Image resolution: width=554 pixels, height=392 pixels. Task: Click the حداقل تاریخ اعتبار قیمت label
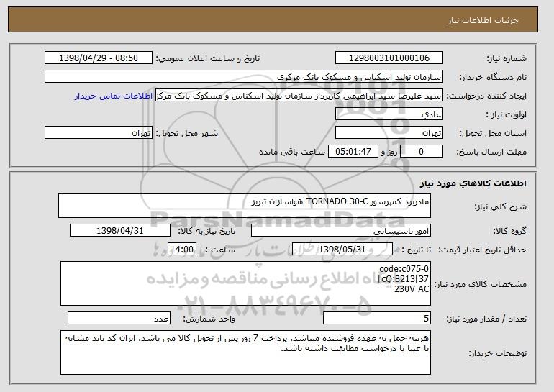click(x=482, y=250)
